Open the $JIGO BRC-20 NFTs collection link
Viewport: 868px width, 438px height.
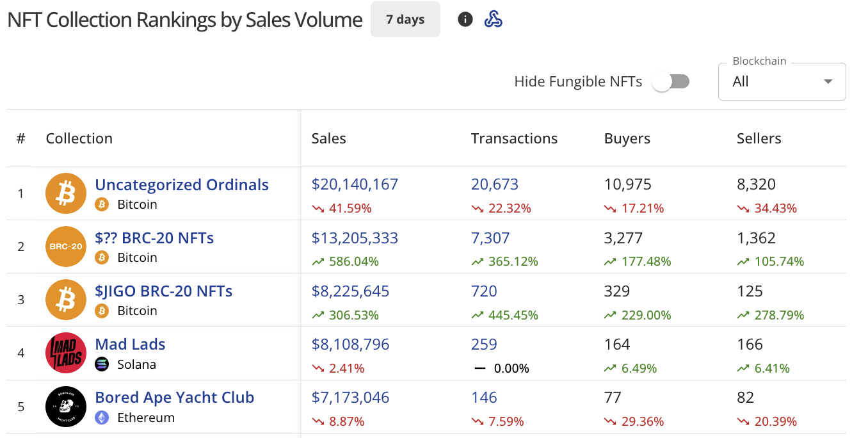(164, 291)
